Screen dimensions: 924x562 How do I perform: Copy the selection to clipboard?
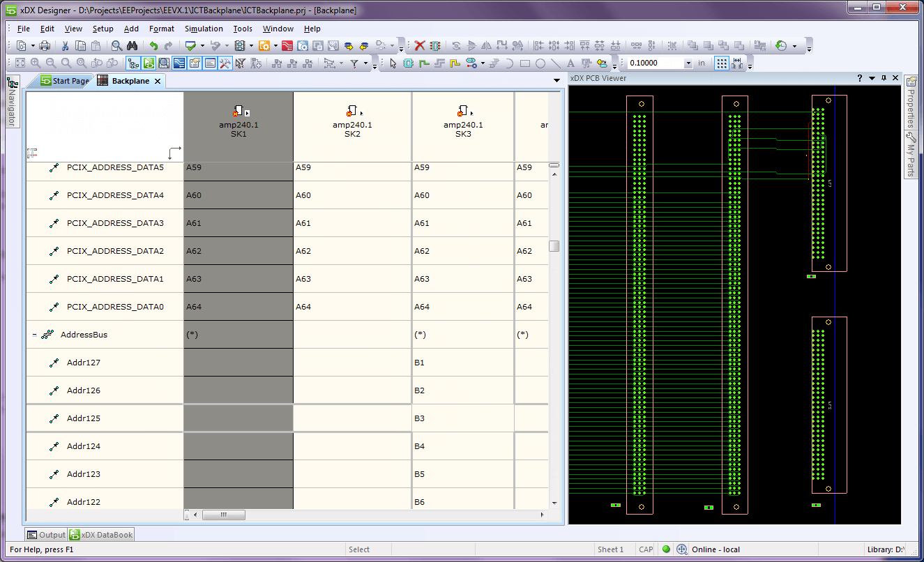point(81,45)
